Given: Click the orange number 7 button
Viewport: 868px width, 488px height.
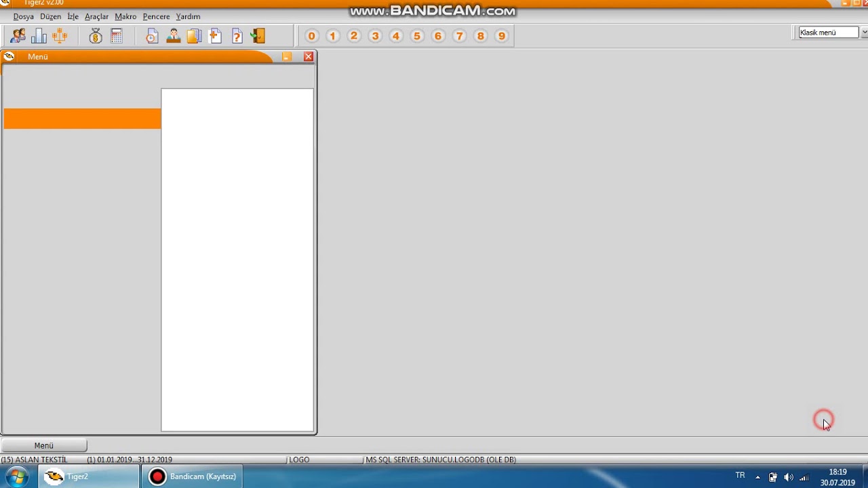Looking at the screenshot, I should coord(460,36).
